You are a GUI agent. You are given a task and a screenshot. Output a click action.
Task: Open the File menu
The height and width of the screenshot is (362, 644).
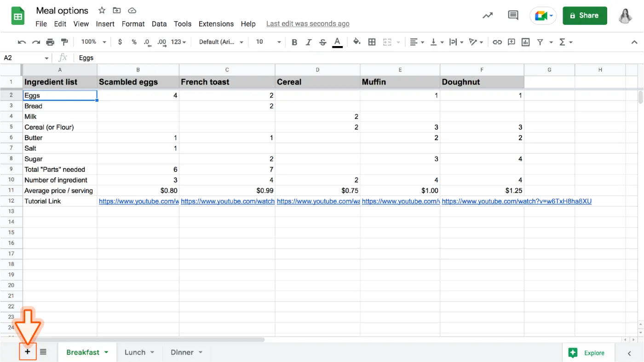pos(41,24)
